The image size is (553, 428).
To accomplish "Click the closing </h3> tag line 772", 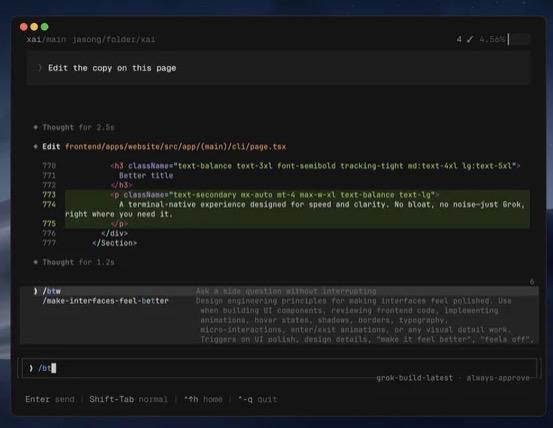I will [121, 185].
